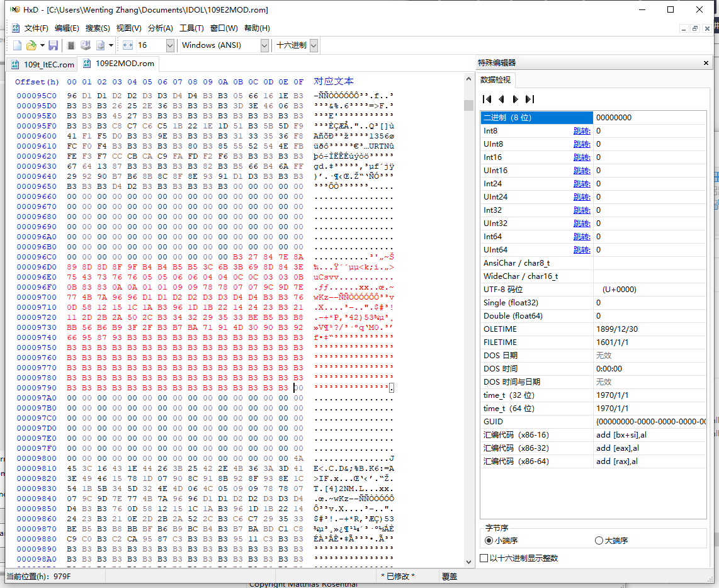Click 跳转 link for Int8 row
This screenshot has width=719, height=588.
[582, 131]
